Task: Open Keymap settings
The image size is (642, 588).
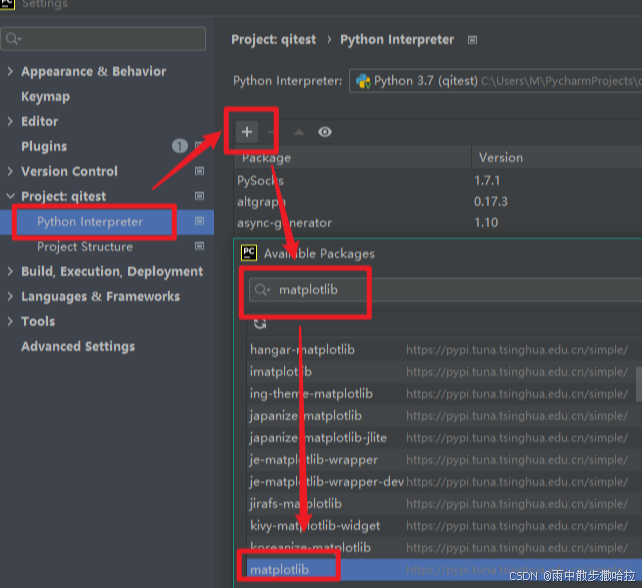Action: tap(45, 97)
